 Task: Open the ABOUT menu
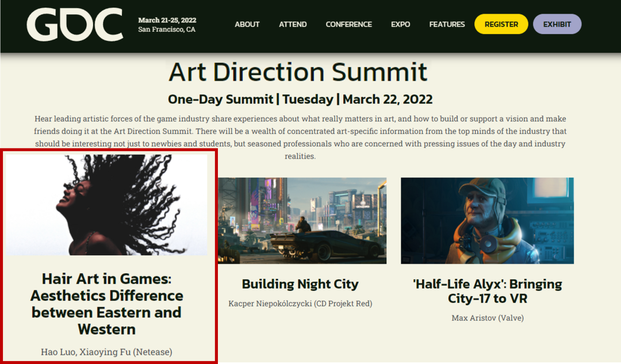pos(247,24)
